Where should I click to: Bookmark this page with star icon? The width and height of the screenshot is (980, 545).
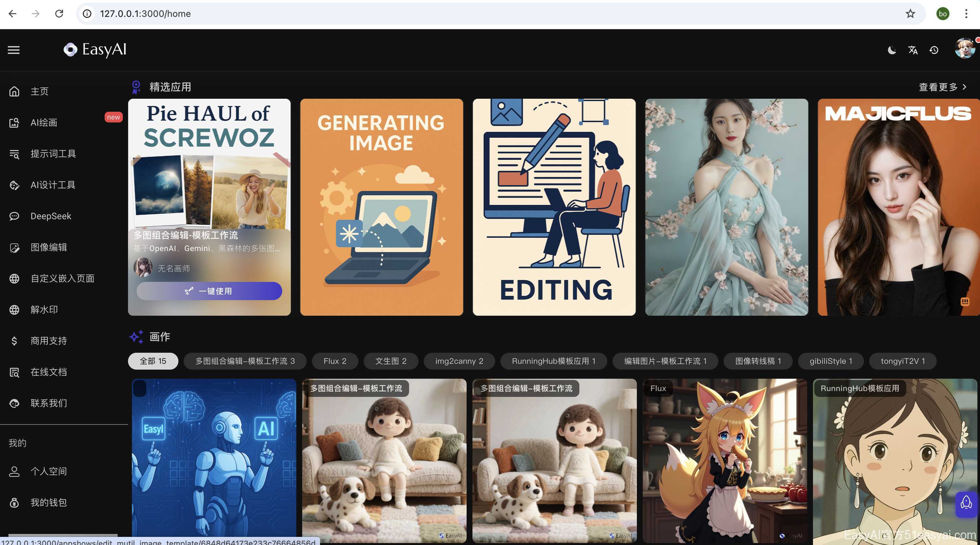pos(910,14)
